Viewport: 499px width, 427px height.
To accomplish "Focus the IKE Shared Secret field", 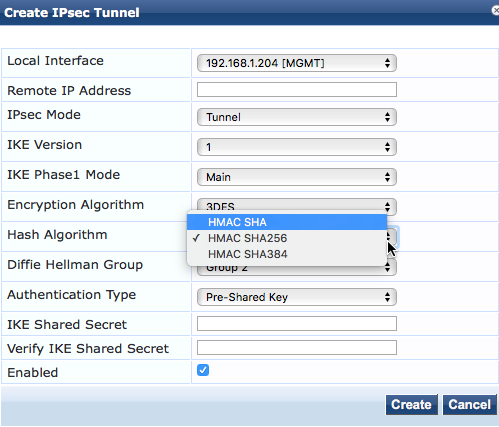I will pos(297,324).
